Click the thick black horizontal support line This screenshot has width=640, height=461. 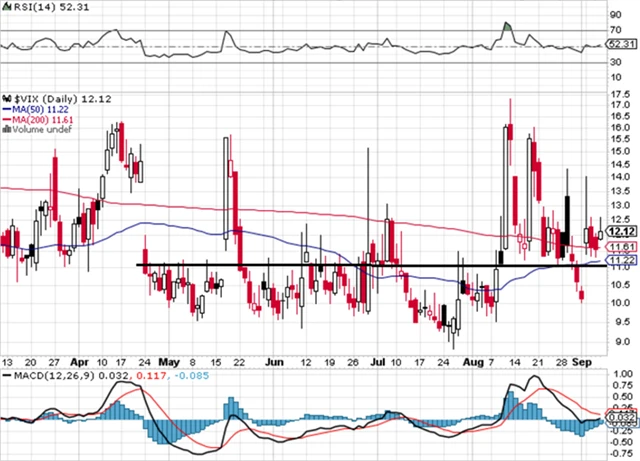click(x=300, y=265)
